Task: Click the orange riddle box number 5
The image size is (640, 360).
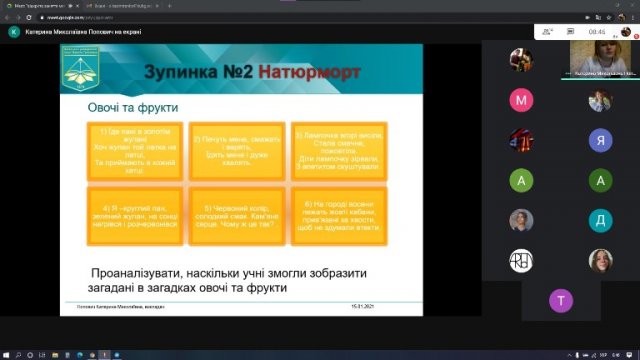Action: point(237,216)
